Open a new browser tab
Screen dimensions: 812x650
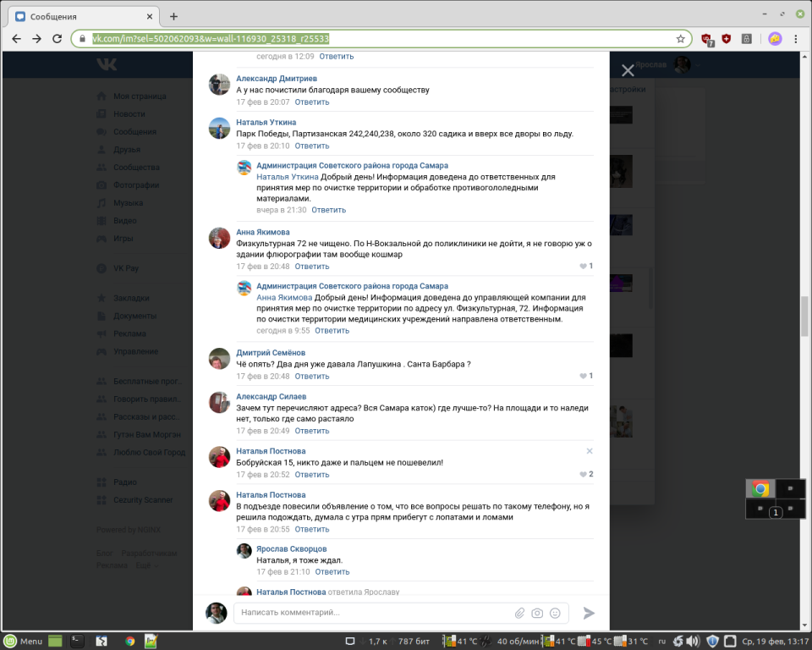[173, 16]
